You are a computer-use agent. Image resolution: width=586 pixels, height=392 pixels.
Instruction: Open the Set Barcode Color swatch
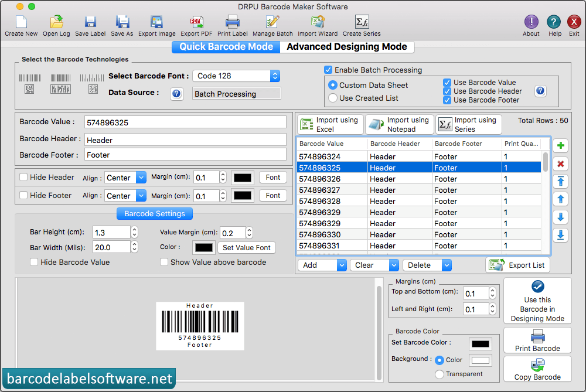(x=481, y=344)
